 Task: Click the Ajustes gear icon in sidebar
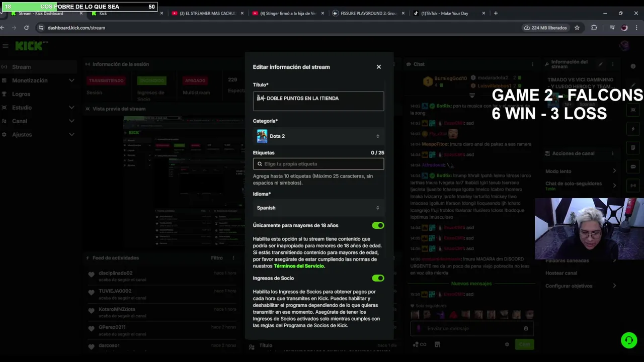click(5, 135)
